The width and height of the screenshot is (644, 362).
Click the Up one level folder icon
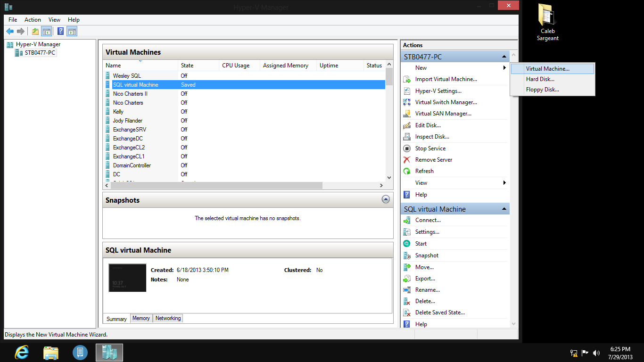[x=35, y=32]
